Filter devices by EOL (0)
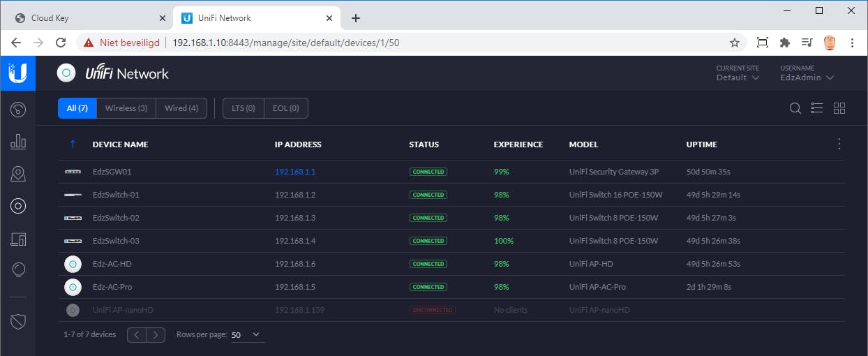The width and height of the screenshot is (868, 356). pos(286,108)
